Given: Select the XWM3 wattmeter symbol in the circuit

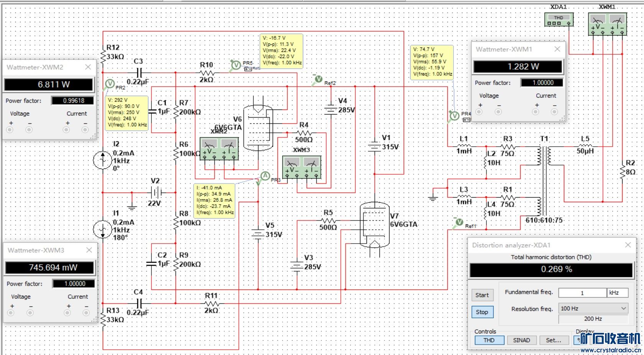Looking at the screenshot, I should [301, 167].
